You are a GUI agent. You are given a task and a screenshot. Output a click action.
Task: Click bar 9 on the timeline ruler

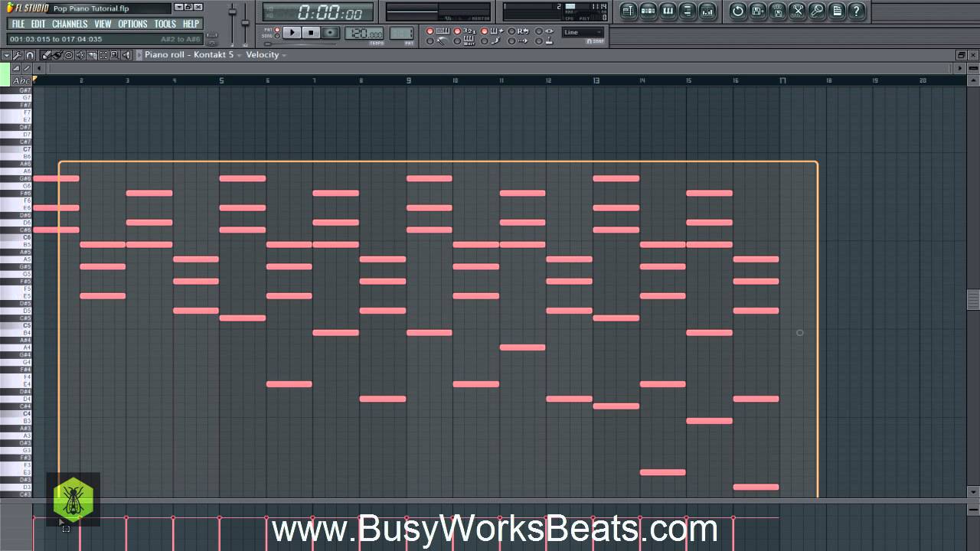point(408,80)
